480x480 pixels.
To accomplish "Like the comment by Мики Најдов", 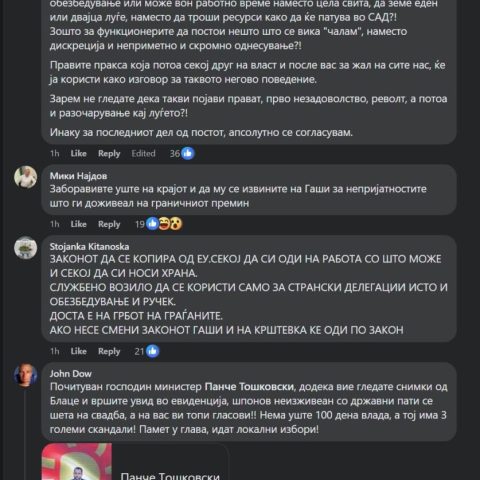I will coord(78,224).
